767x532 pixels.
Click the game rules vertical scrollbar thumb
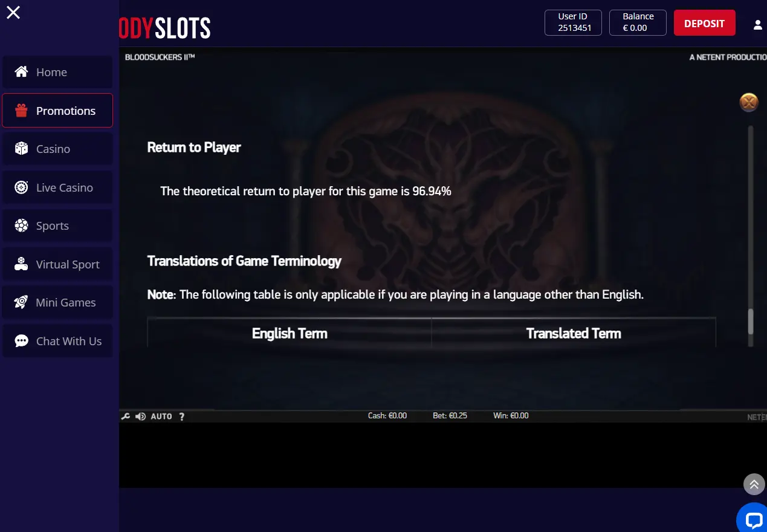[x=751, y=322]
